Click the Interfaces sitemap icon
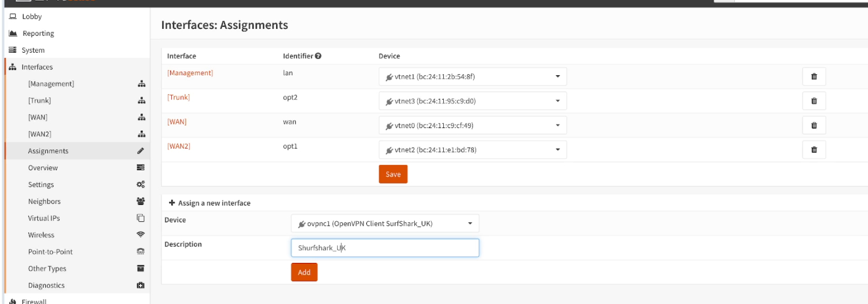The width and height of the screenshot is (868, 304). pyautogui.click(x=13, y=67)
